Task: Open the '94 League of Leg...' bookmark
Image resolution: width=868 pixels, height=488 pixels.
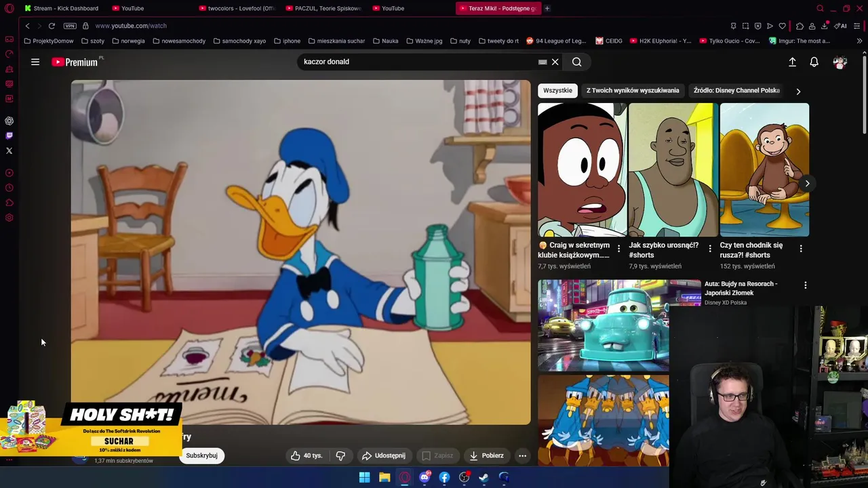Action: [556, 41]
